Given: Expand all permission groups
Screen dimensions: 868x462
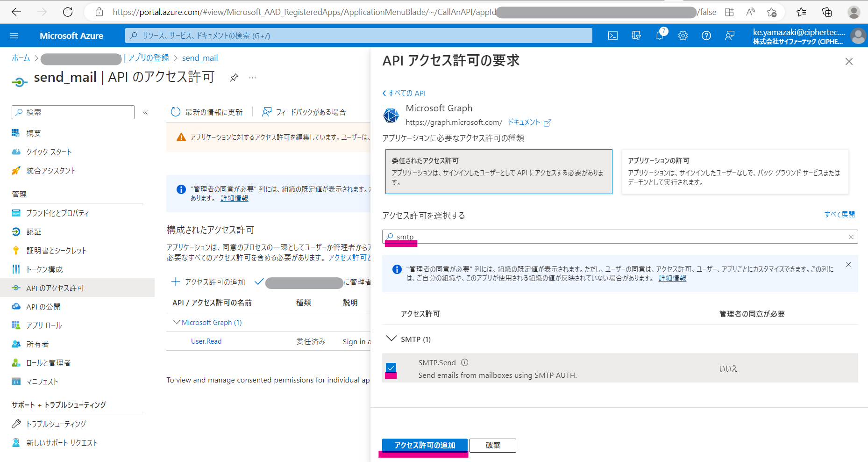Looking at the screenshot, I should [840, 214].
